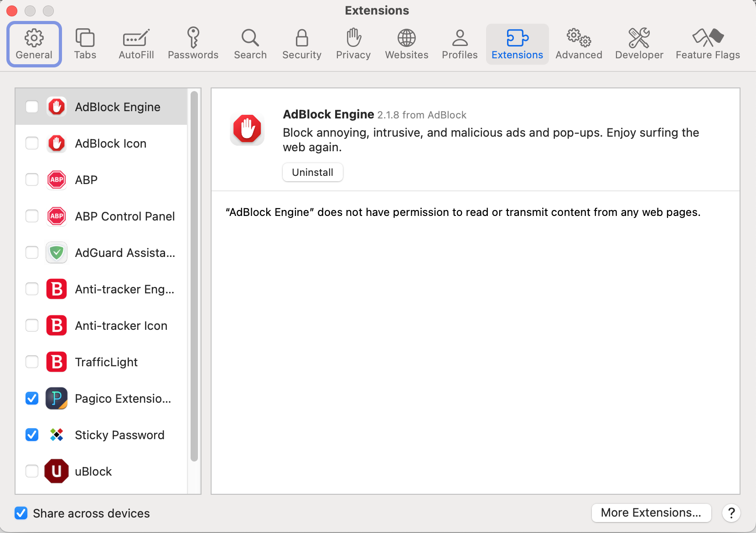The width and height of the screenshot is (756, 533).
Task: Select the ABP Control Panel row label
Action: (x=125, y=216)
